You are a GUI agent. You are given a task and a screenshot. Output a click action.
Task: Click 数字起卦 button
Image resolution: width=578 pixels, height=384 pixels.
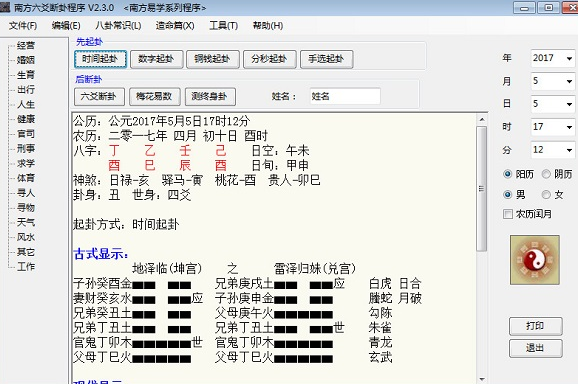point(157,59)
